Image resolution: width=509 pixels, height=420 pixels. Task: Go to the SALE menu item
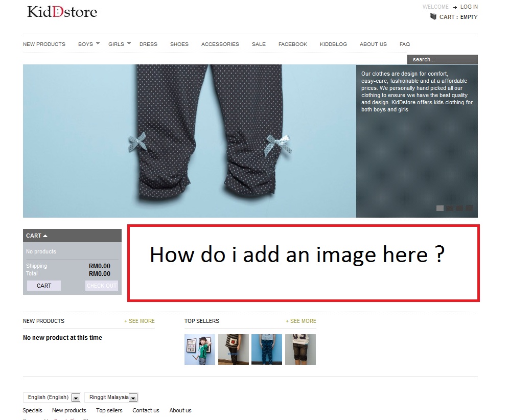click(259, 44)
